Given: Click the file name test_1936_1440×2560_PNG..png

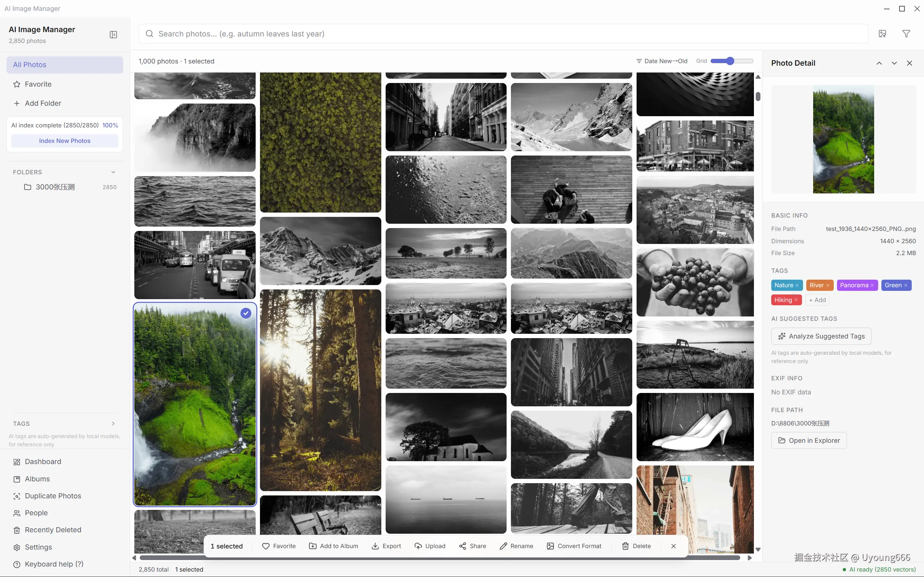Looking at the screenshot, I should [871, 229].
